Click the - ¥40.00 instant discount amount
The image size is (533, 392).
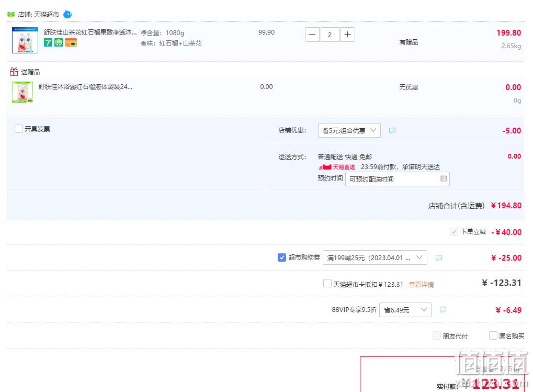click(506, 232)
